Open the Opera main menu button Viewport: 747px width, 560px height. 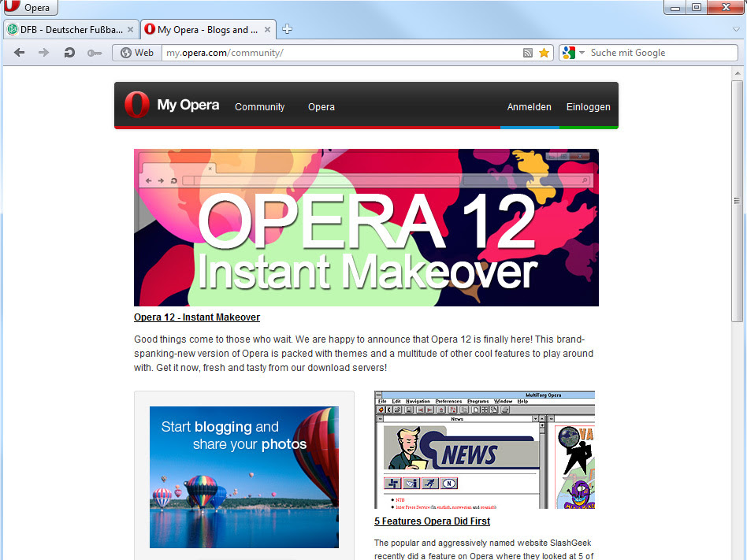[29, 8]
